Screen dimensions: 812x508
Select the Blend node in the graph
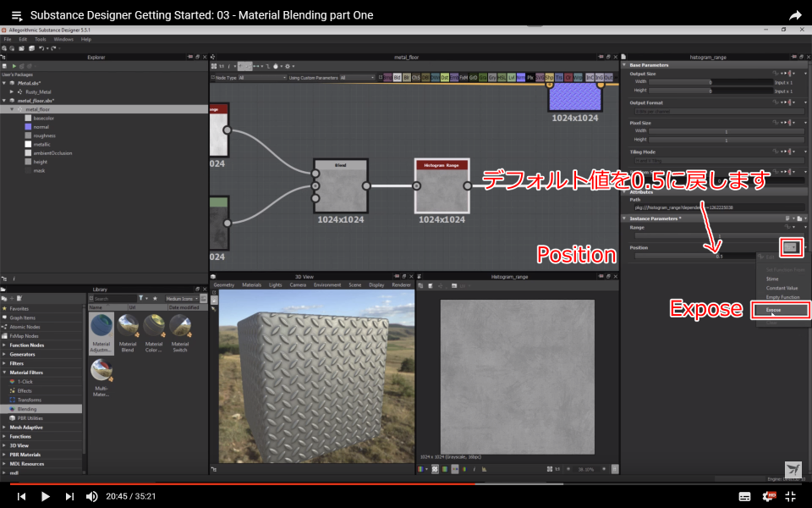[x=341, y=185]
